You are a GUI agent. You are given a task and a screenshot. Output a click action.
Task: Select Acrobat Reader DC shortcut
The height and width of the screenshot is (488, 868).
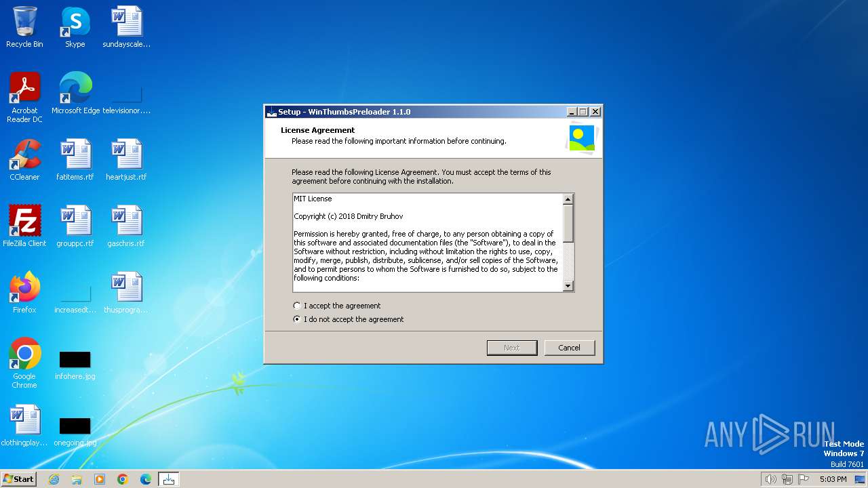(24, 98)
